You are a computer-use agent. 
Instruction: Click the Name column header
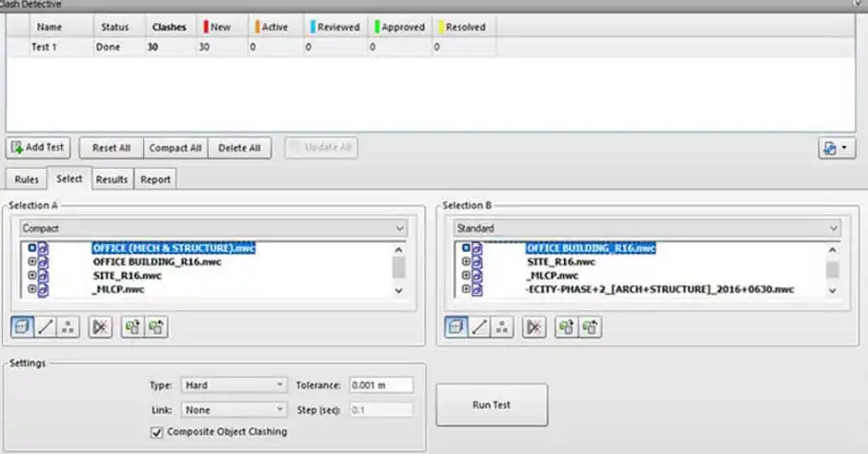[x=61, y=27]
